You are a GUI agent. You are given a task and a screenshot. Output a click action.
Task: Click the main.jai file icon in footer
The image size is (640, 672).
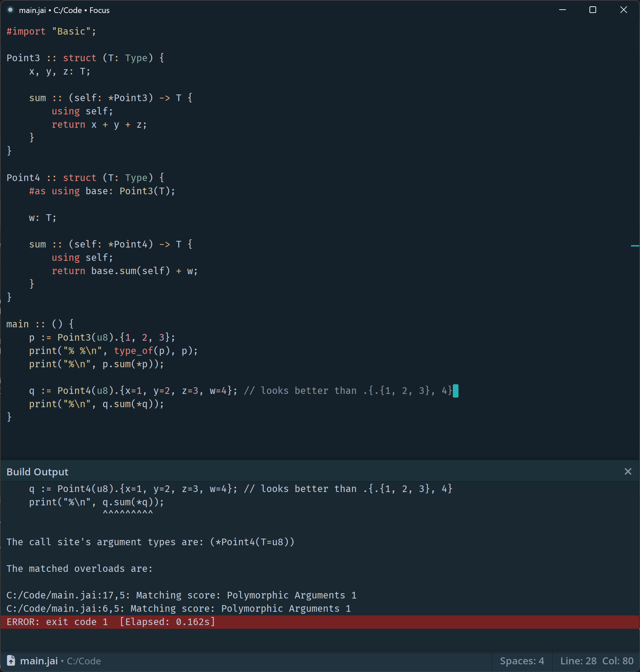click(11, 660)
